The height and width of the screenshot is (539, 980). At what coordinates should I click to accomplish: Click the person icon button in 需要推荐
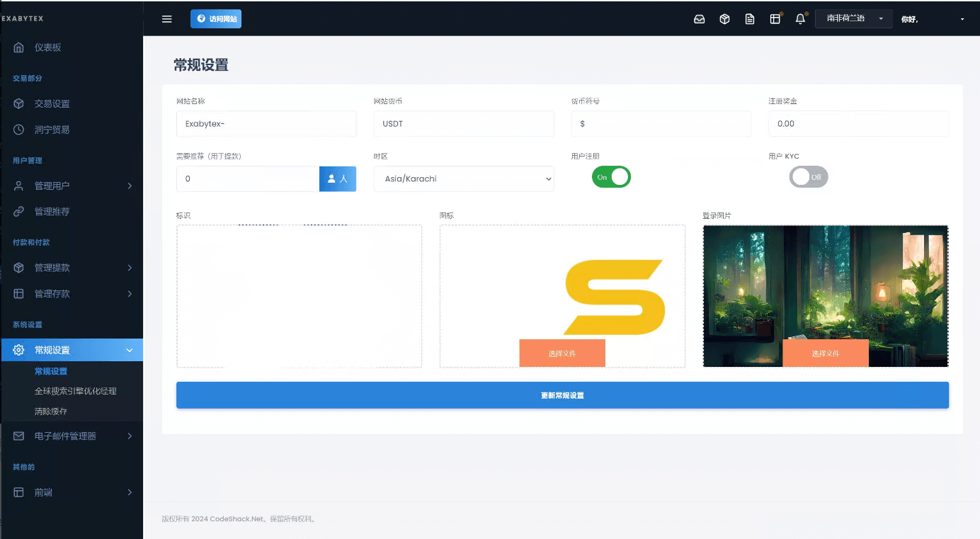click(x=337, y=179)
